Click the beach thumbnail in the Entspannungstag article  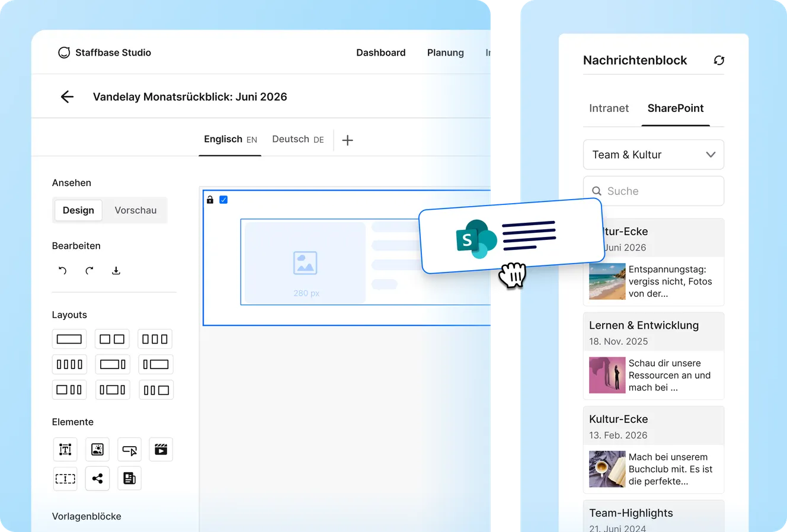coord(607,281)
